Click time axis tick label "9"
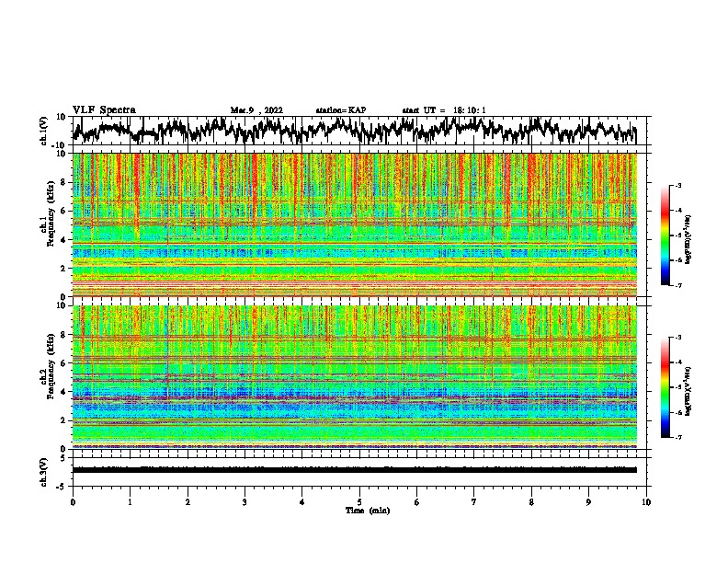 [x=588, y=502]
